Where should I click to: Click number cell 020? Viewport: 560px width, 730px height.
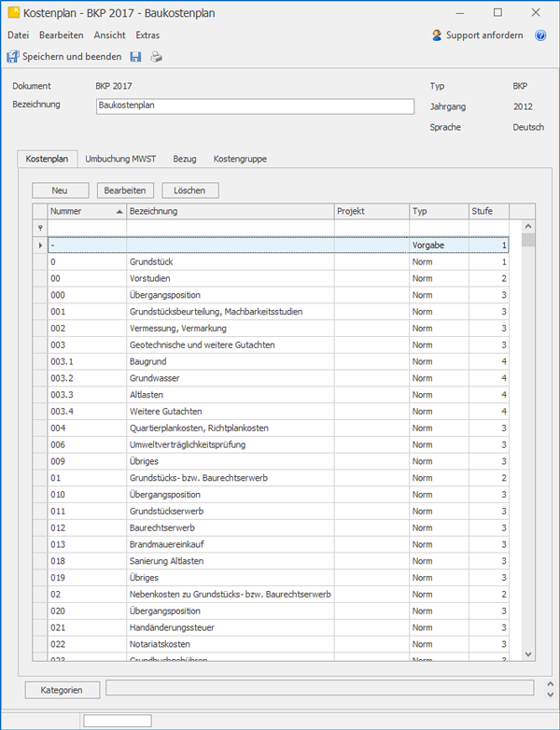click(x=87, y=611)
